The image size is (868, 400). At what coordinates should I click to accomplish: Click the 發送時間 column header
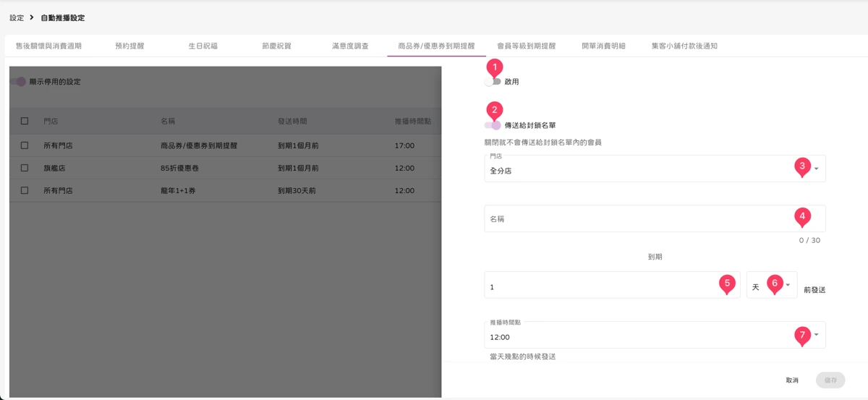292,121
